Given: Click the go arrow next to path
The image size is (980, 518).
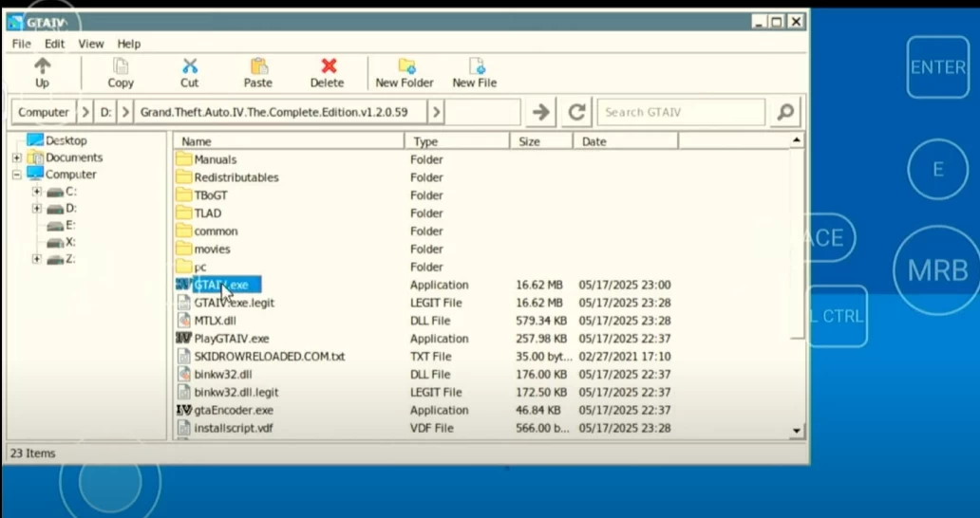Looking at the screenshot, I should coord(540,112).
